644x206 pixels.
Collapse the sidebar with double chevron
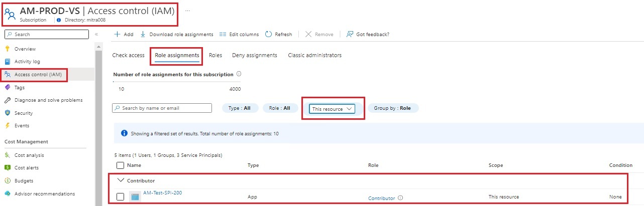(x=96, y=34)
